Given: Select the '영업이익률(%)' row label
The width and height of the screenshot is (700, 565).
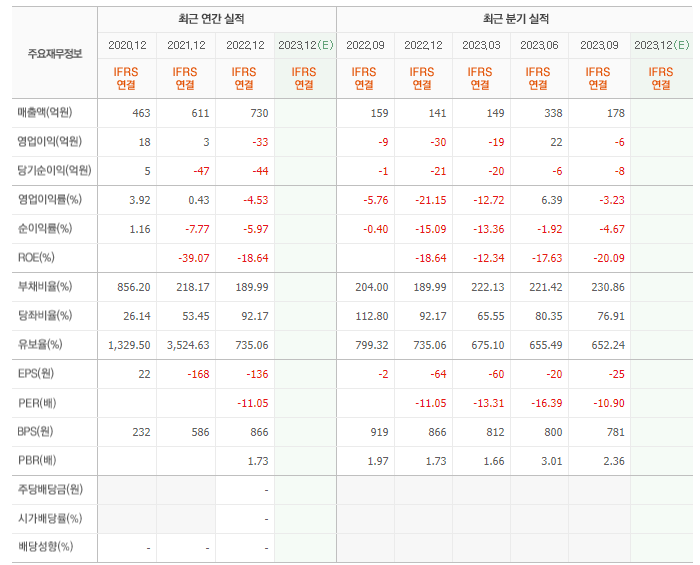Looking at the screenshot, I should [50, 199].
